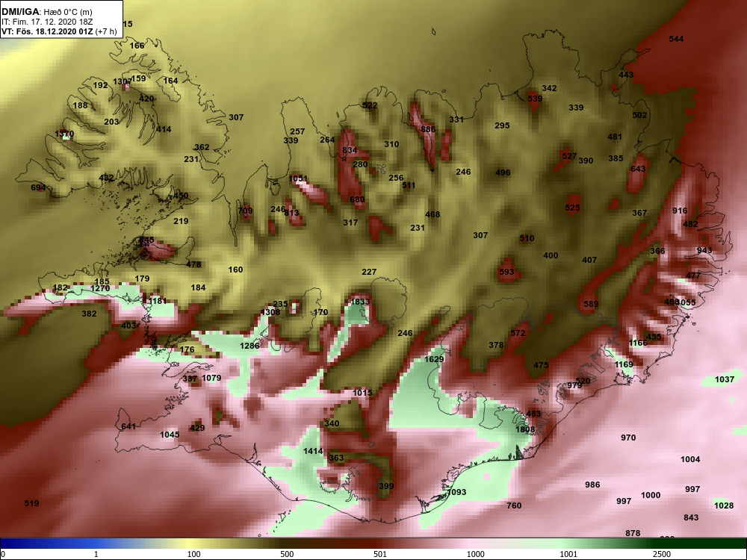Click the map value '572'
This screenshot has height=560, width=747.
click(x=518, y=333)
